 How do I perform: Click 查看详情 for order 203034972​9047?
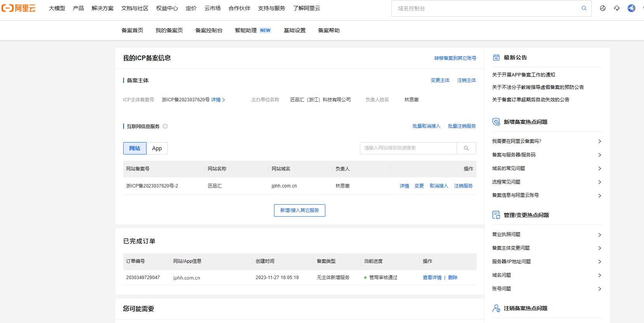[x=432, y=278]
